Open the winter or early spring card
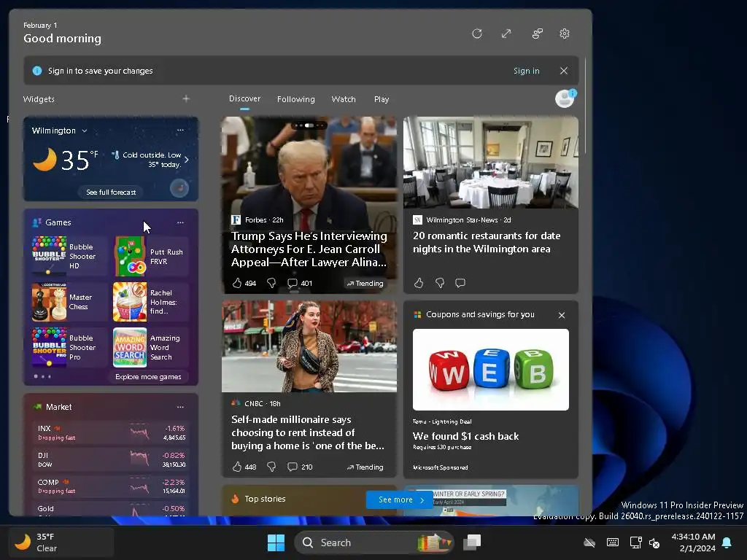Screen dimensions: 747x560 491,500
